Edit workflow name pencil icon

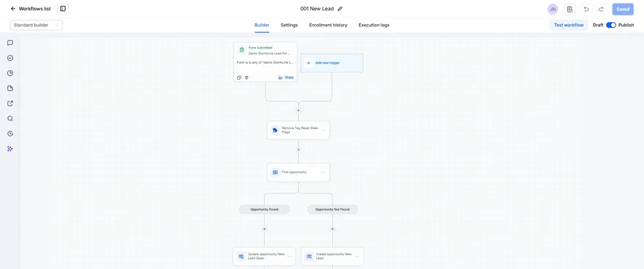tap(340, 9)
